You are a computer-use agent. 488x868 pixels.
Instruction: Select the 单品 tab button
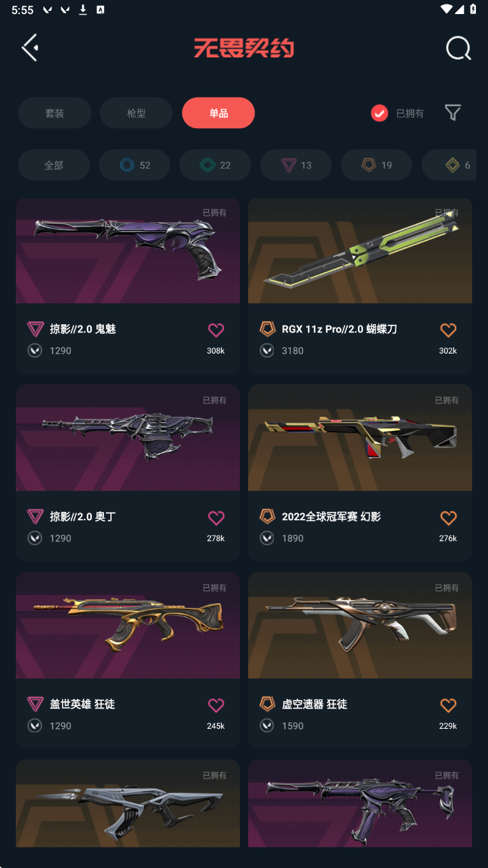click(218, 113)
